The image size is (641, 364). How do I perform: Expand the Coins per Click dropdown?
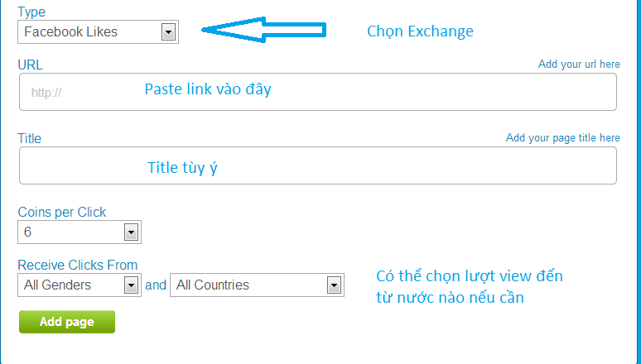coord(80,232)
